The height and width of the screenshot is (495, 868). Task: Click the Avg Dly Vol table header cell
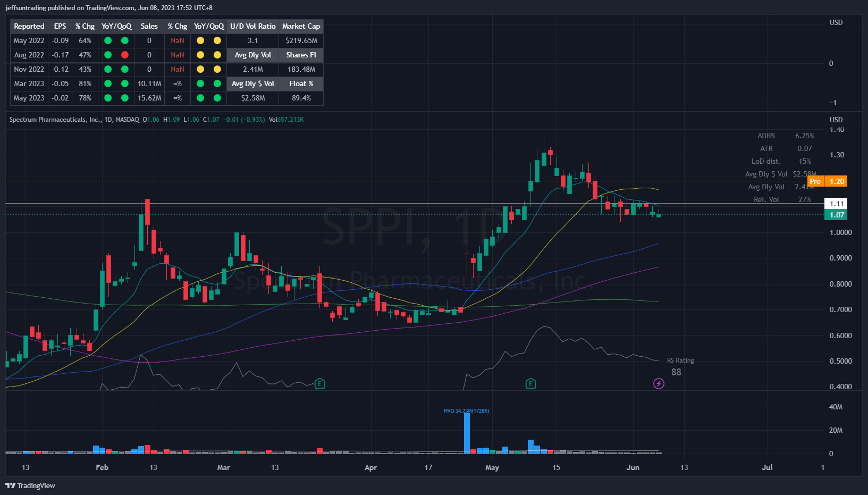pyautogui.click(x=253, y=55)
